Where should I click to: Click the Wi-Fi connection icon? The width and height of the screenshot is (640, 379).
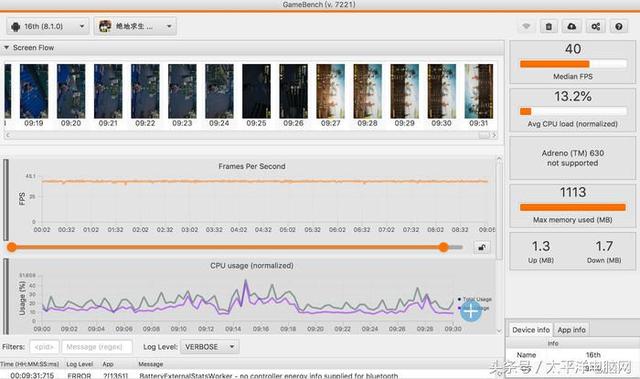point(527,27)
